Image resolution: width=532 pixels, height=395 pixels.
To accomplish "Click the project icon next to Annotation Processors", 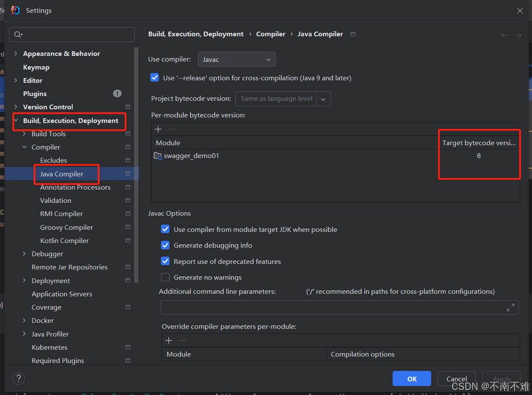I will [128, 187].
